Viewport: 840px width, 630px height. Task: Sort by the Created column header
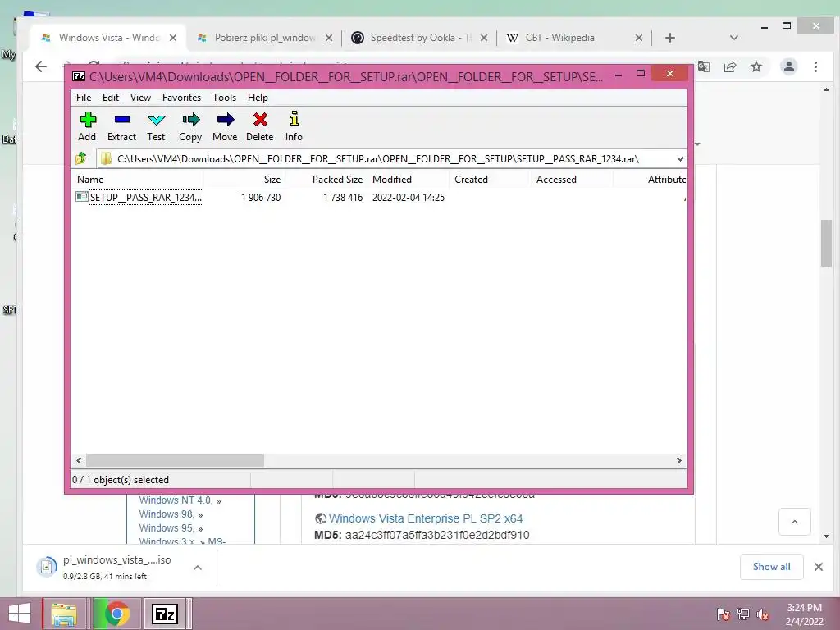click(491, 180)
